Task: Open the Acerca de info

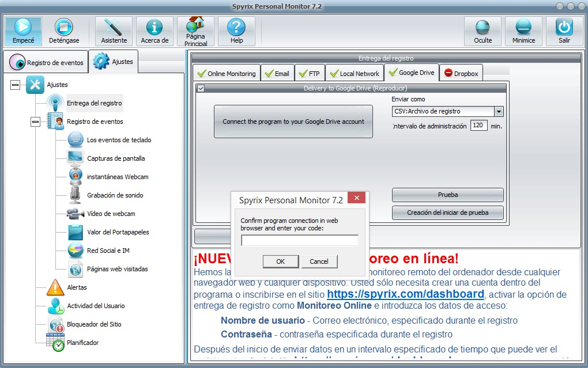Action: pos(154,31)
